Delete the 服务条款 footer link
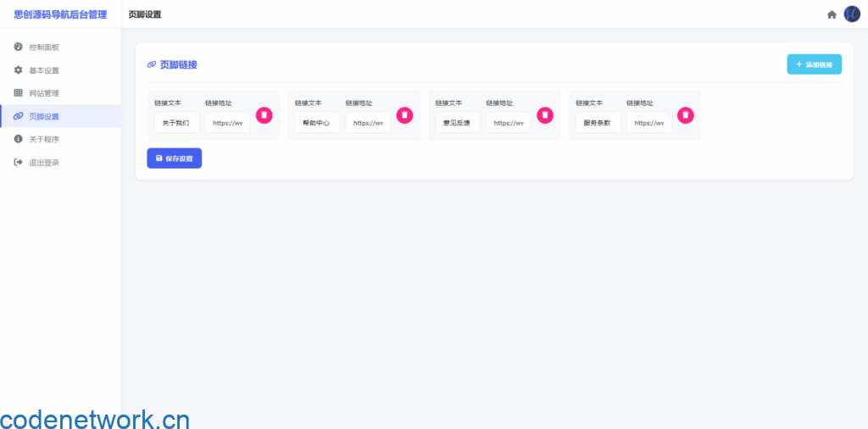 point(686,115)
